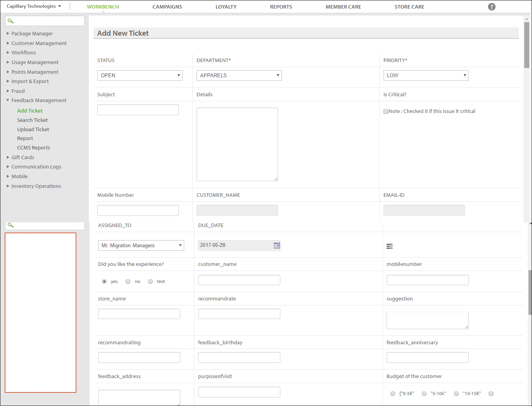Expand the Customer Management tree node
Viewport: 532px width, 406px height.
[8, 43]
